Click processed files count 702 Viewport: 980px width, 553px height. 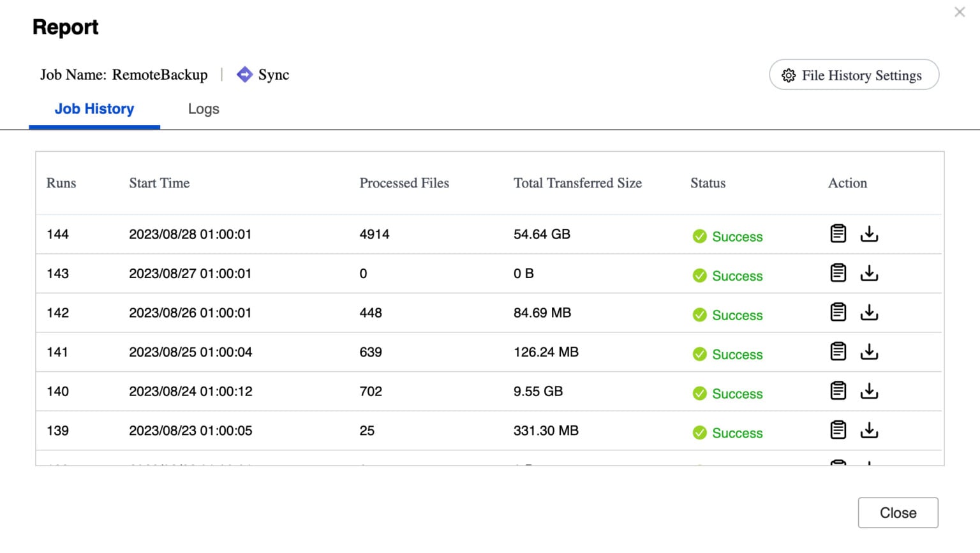tap(371, 391)
